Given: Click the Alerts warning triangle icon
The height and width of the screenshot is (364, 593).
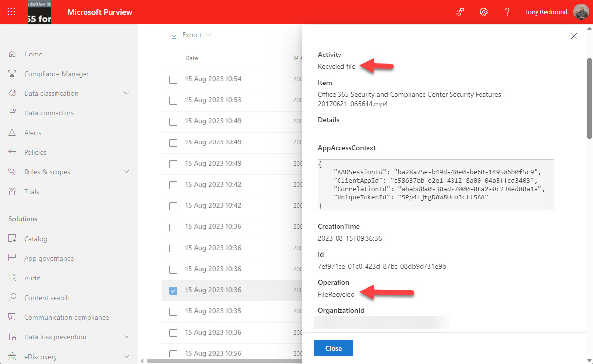Looking at the screenshot, I should 13,133.
